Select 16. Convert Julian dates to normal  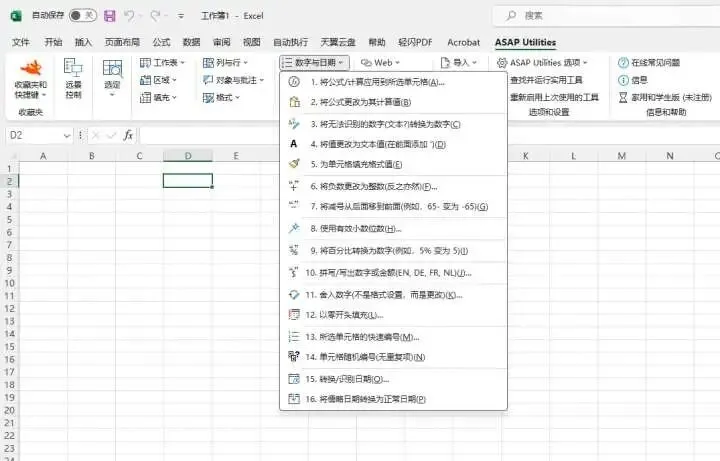[x=393, y=399]
